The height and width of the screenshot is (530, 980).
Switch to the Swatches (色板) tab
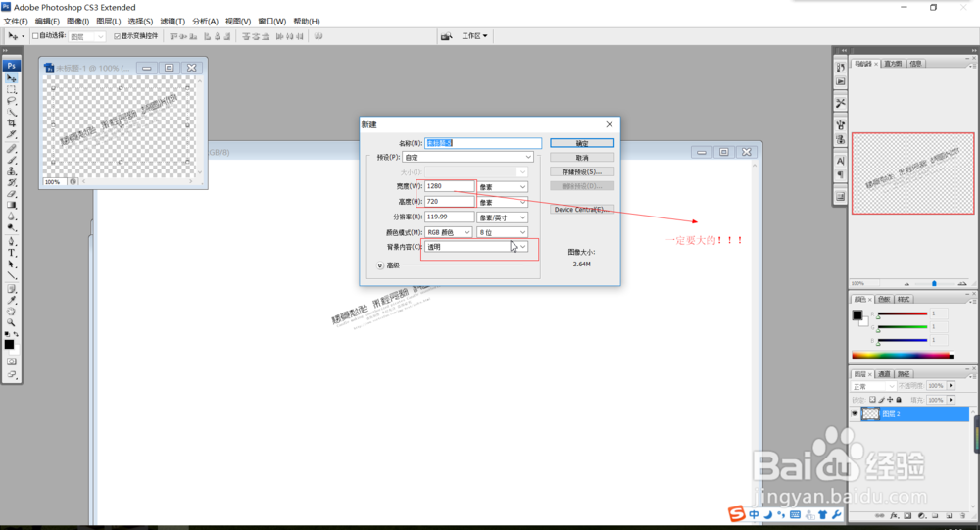tap(884, 300)
